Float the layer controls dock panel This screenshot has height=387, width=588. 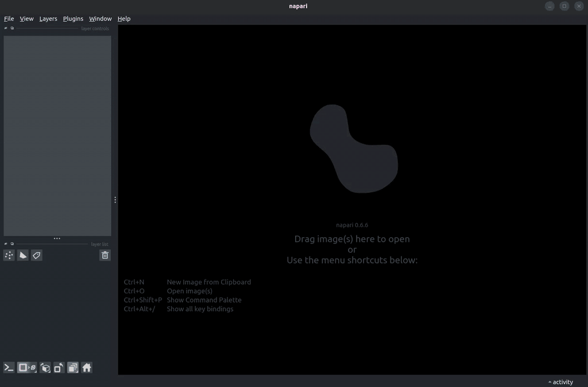click(12, 28)
